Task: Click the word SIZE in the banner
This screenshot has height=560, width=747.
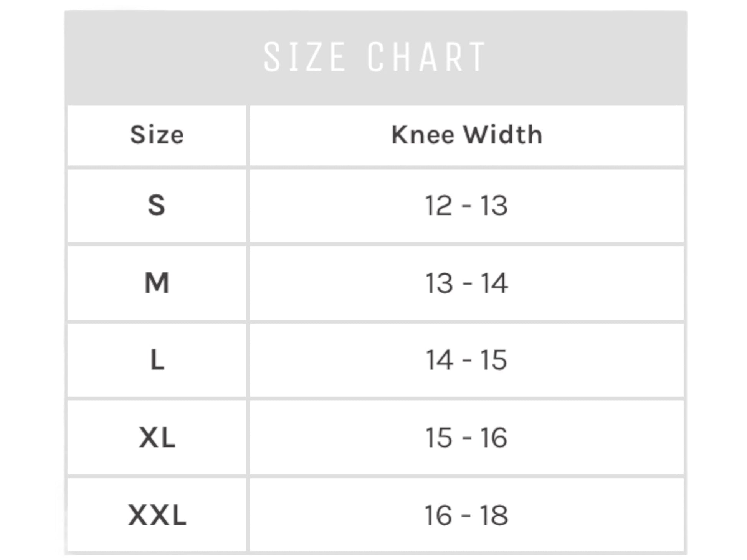Action: coord(304,57)
